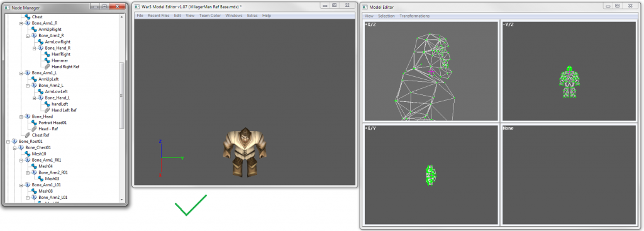Open the Edit menu
This screenshot has height=231, width=644.
(x=177, y=16)
